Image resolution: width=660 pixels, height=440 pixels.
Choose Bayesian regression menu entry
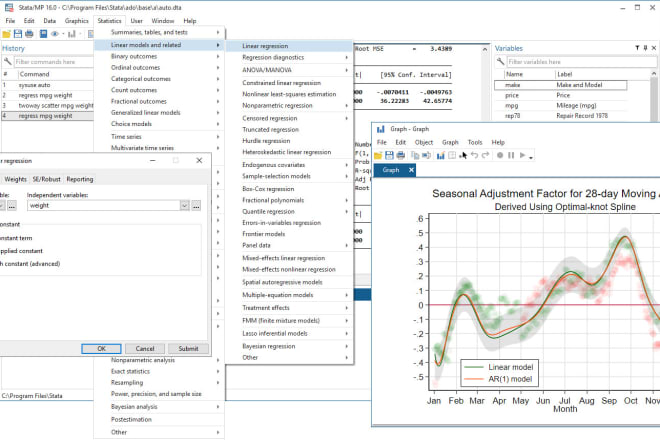pos(290,347)
